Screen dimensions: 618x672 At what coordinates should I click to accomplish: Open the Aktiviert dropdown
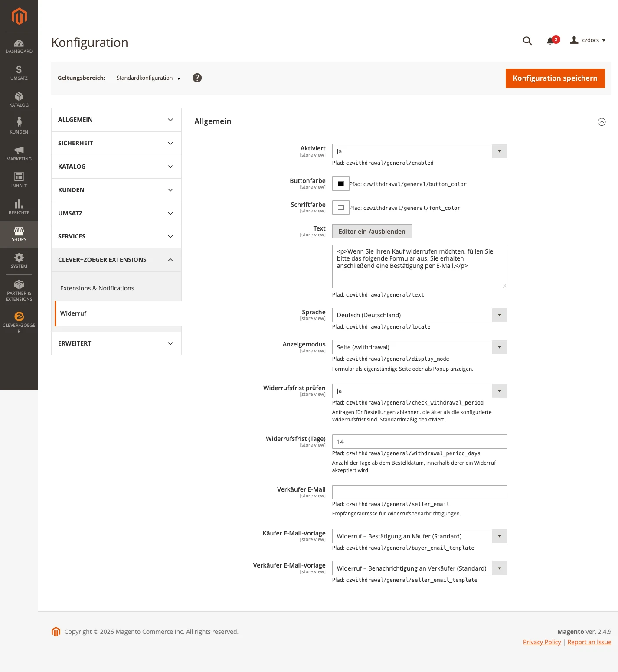tap(419, 151)
